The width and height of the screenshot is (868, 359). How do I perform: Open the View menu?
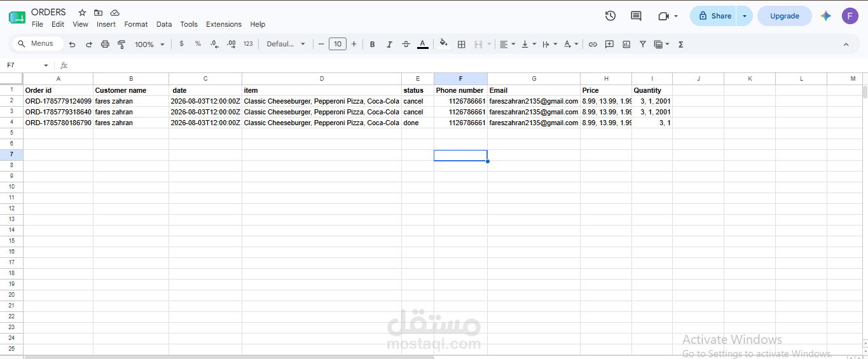click(81, 24)
